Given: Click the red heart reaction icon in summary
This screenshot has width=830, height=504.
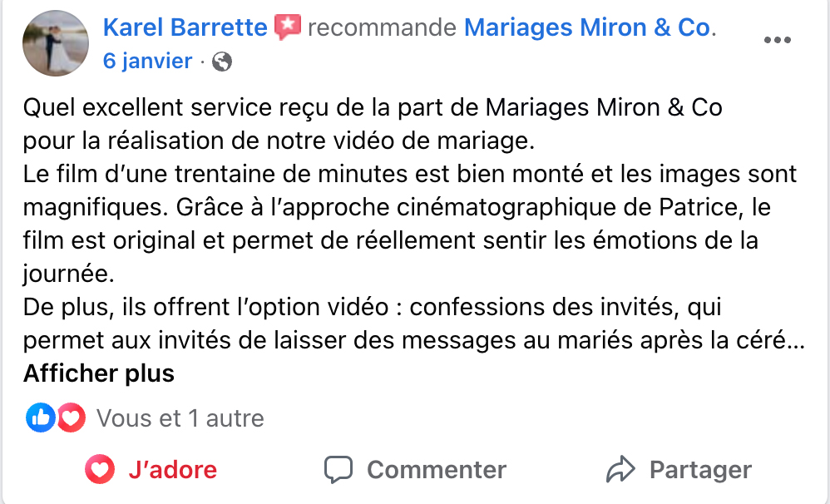Looking at the screenshot, I should 72,418.
